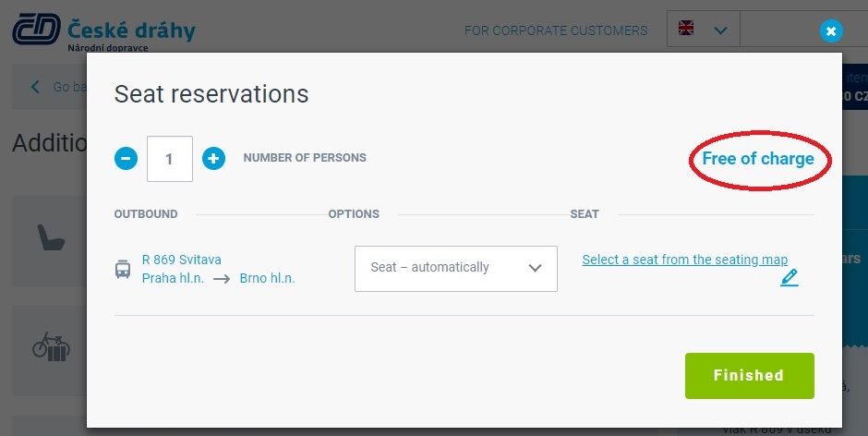Close the dialog with the blue X icon

[831, 31]
